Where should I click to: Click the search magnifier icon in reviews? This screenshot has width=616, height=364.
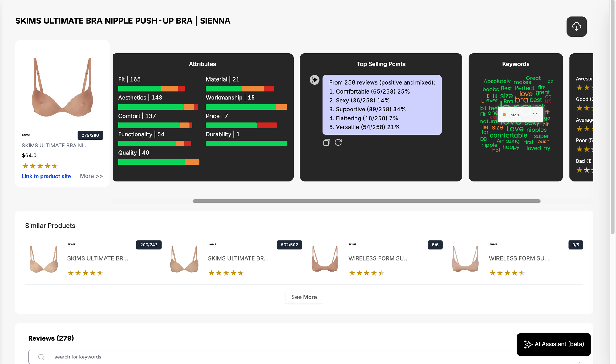tap(41, 357)
